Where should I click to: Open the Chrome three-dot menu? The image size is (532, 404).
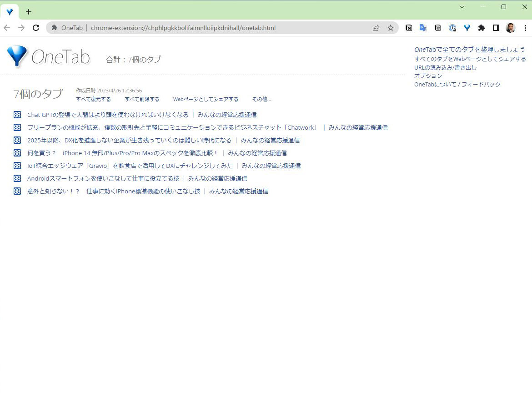(x=525, y=28)
